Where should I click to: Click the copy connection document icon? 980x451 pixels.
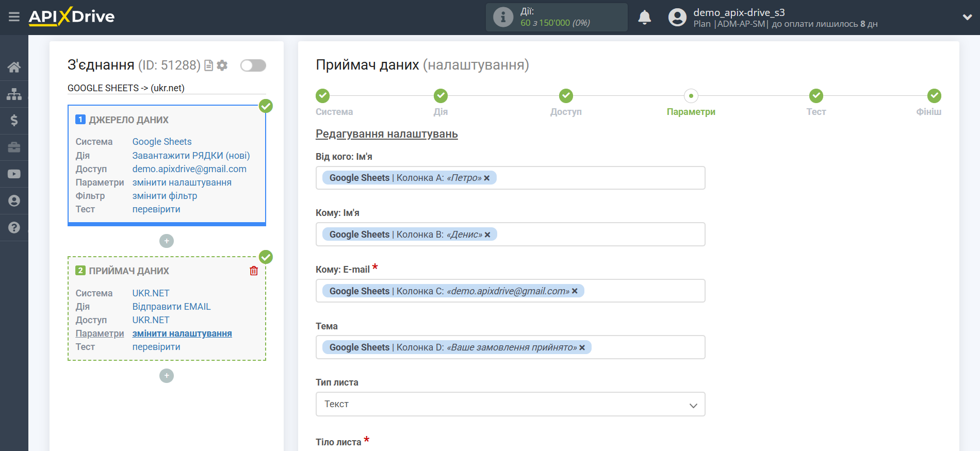click(x=208, y=65)
